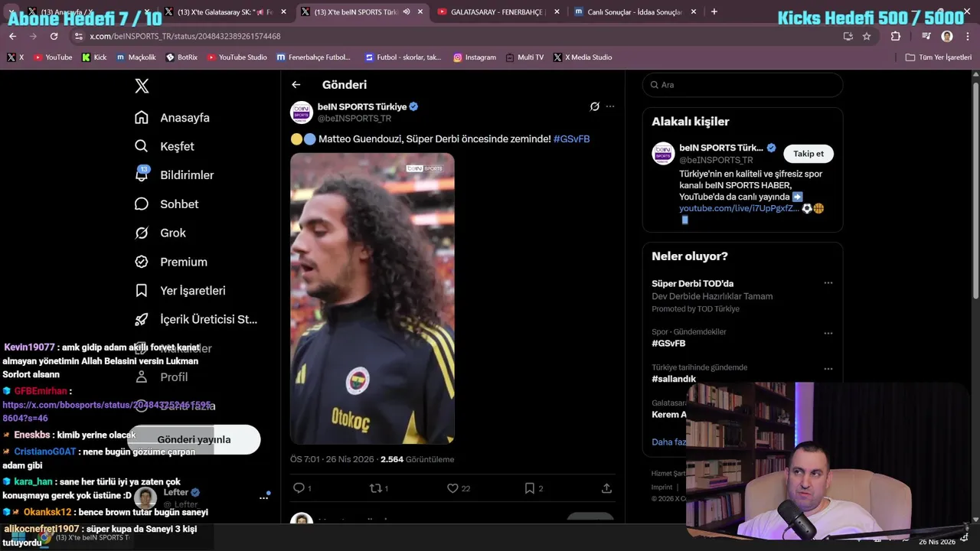Click the browser back button
980x551 pixels.
click(13, 36)
